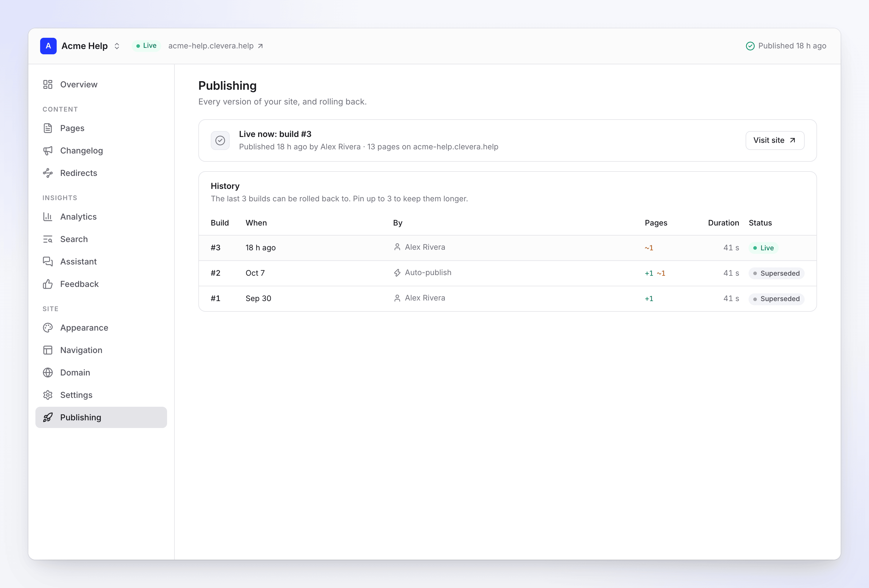Click the Redirects sidebar label

click(79, 173)
